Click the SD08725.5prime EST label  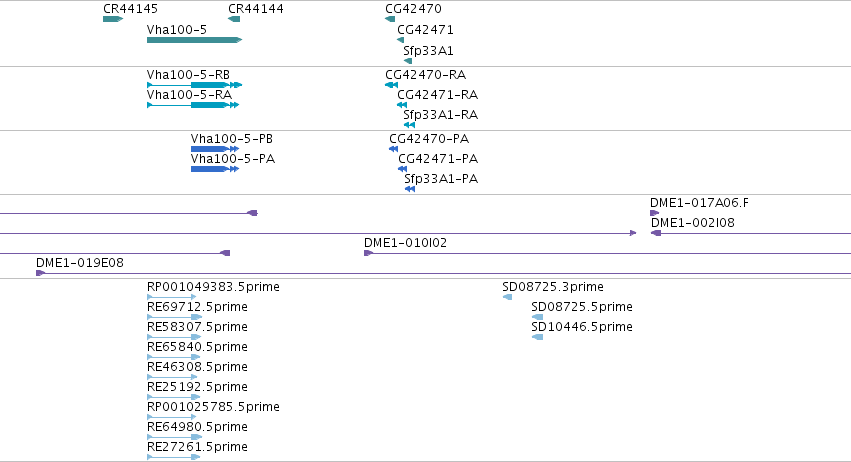coord(582,307)
